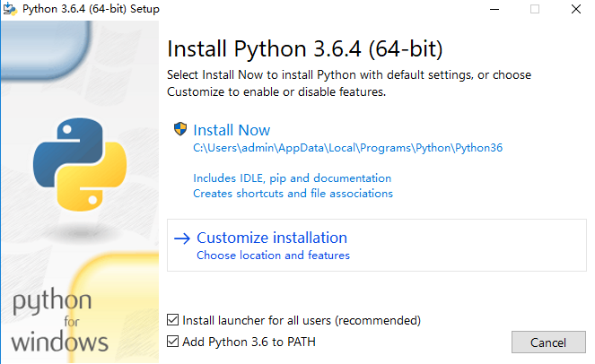The image size is (595, 364).
Task: Click the UAC shield icon beside Install Now
Action: coord(180,129)
